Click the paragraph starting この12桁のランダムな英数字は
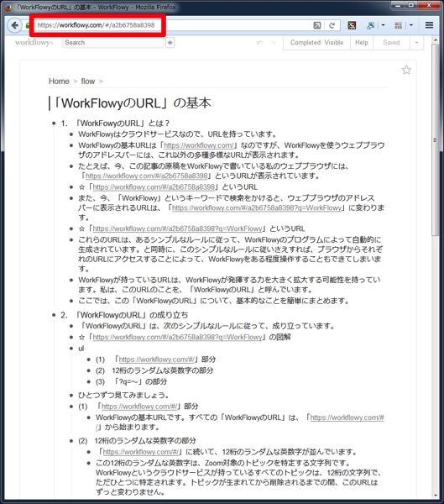This screenshot has height=504, width=444. 238,477
